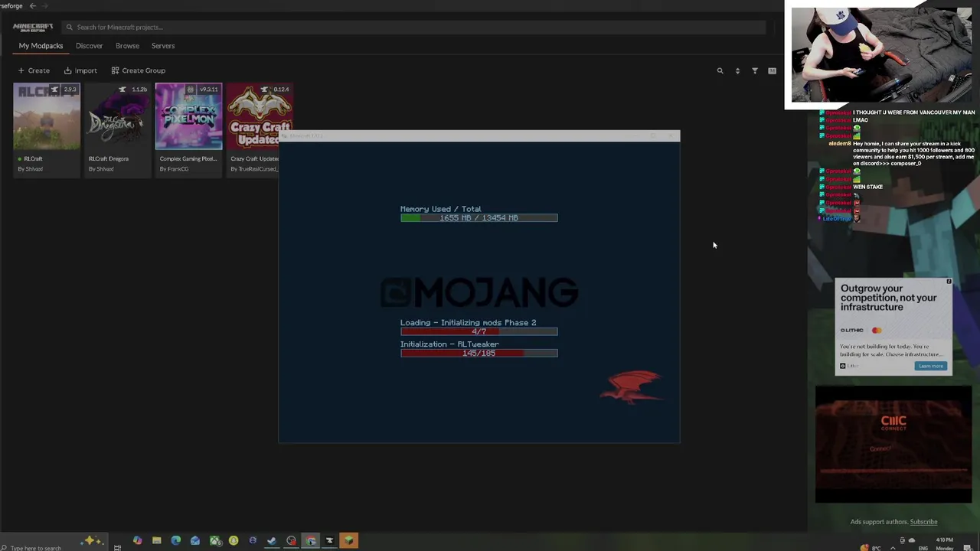Open the Discover tab
Screen dimensions: 980x551
point(89,46)
